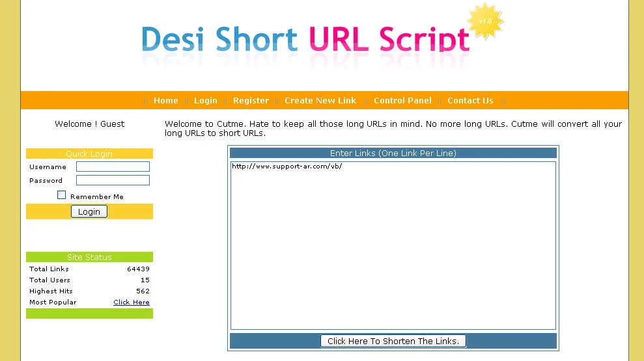Focus the Username input field
The image size is (644, 361).
(113, 167)
